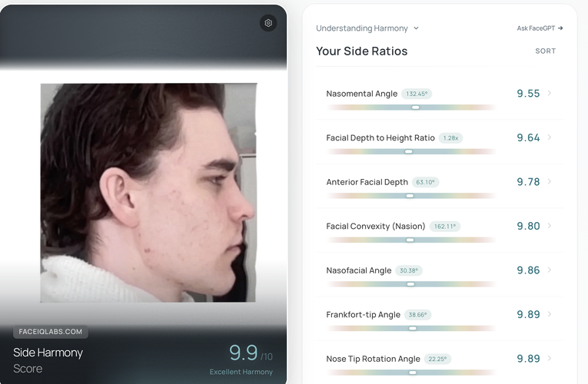Click the SORT button

545,51
